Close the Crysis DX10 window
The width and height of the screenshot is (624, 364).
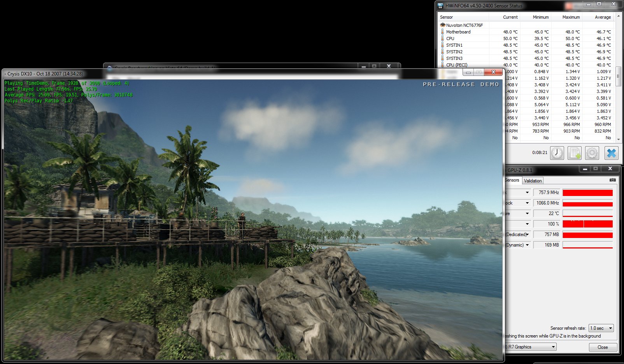(x=493, y=72)
